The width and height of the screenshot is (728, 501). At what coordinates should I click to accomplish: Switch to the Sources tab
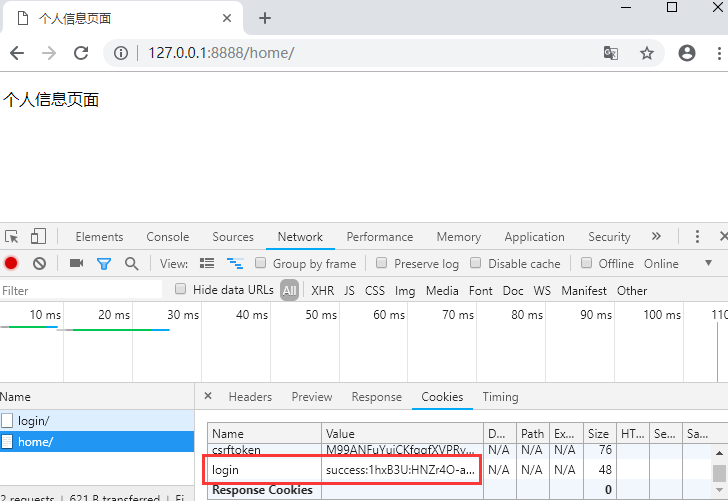click(x=233, y=237)
